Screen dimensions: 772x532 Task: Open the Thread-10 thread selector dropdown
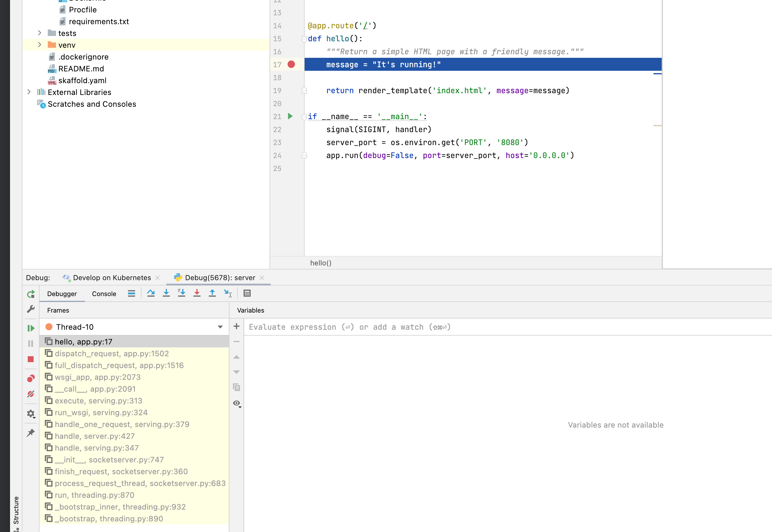[x=220, y=327]
